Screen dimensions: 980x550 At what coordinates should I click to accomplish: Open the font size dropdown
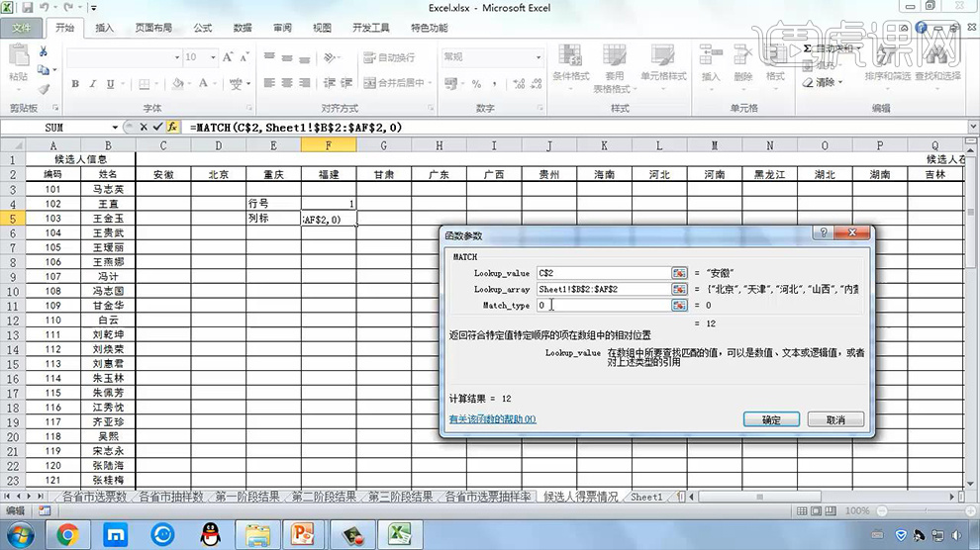coord(213,56)
